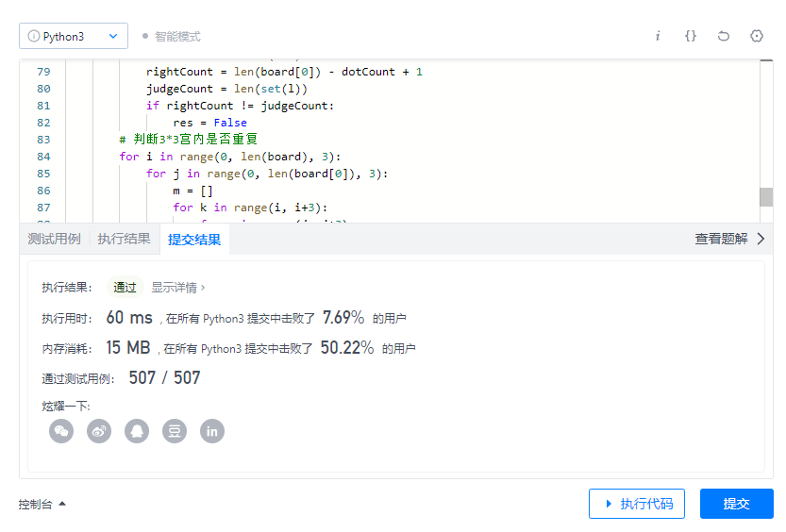Open 查看题解 solutions link

click(721, 239)
